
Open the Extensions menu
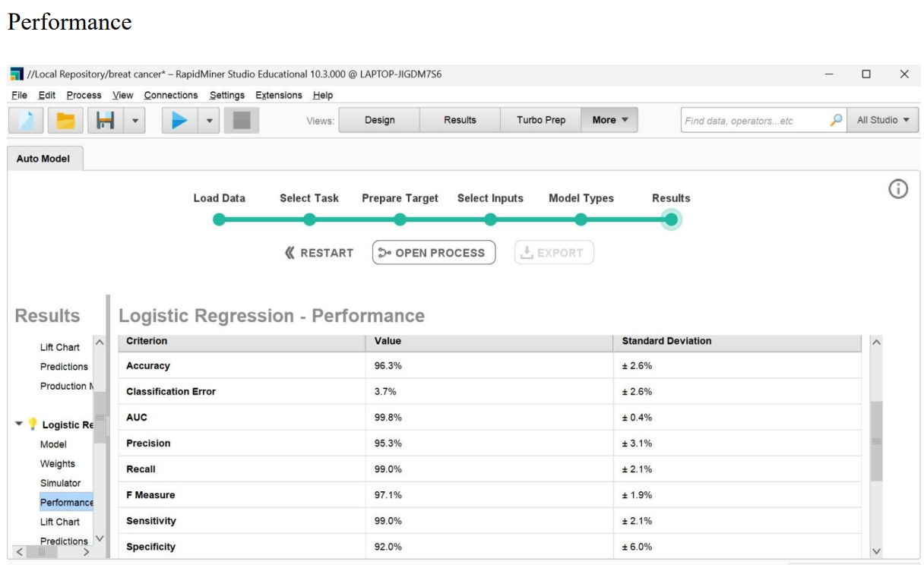tap(278, 95)
